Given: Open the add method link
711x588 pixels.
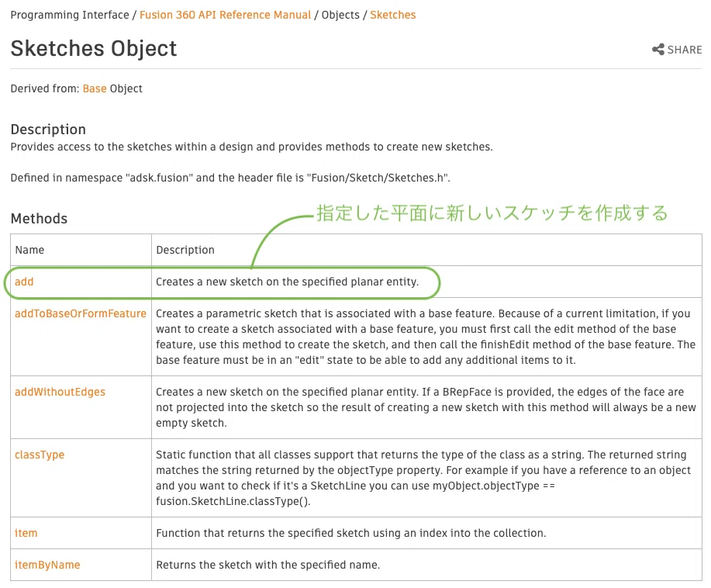Looking at the screenshot, I should point(24,282).
